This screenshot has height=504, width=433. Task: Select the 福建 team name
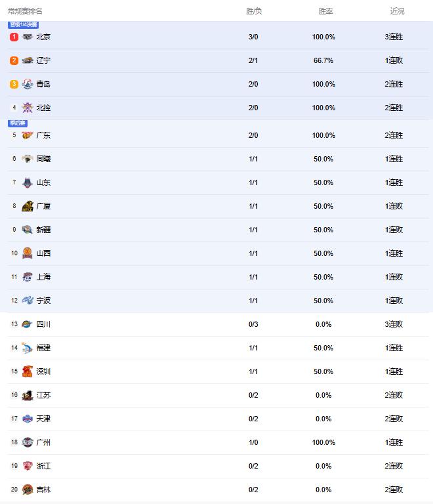pos(43,348)
